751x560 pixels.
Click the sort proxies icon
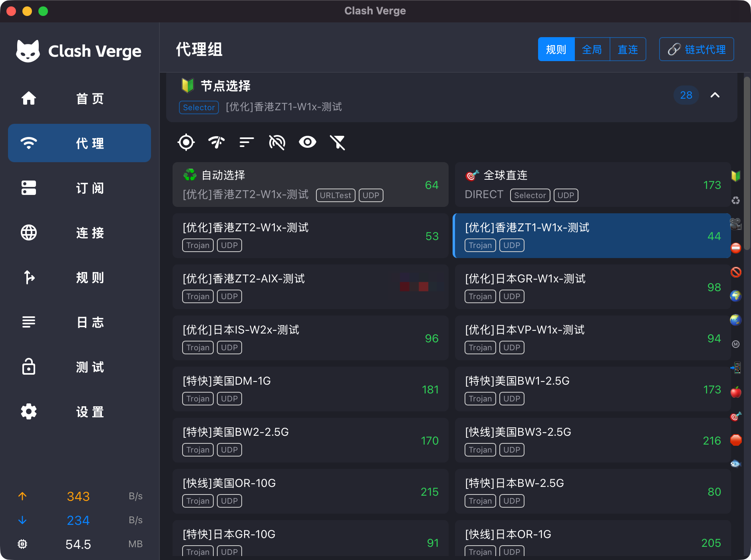coord(246,142)
